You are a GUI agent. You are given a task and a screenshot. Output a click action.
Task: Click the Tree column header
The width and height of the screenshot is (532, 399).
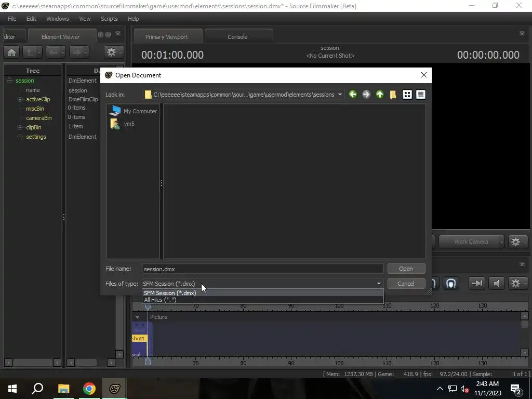pos(33,71)
